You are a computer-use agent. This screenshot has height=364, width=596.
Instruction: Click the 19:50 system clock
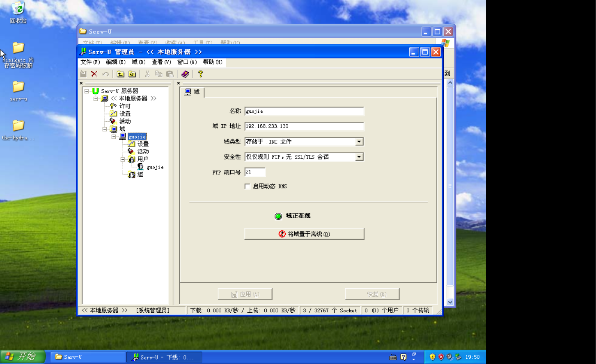point(472,357)
